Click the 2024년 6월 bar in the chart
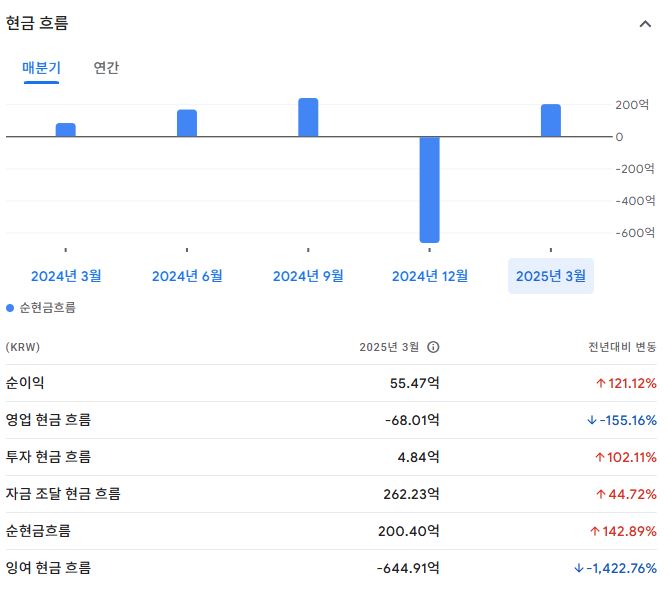The height and width of the screenshot is (592, 669). [x=187, y=123]
